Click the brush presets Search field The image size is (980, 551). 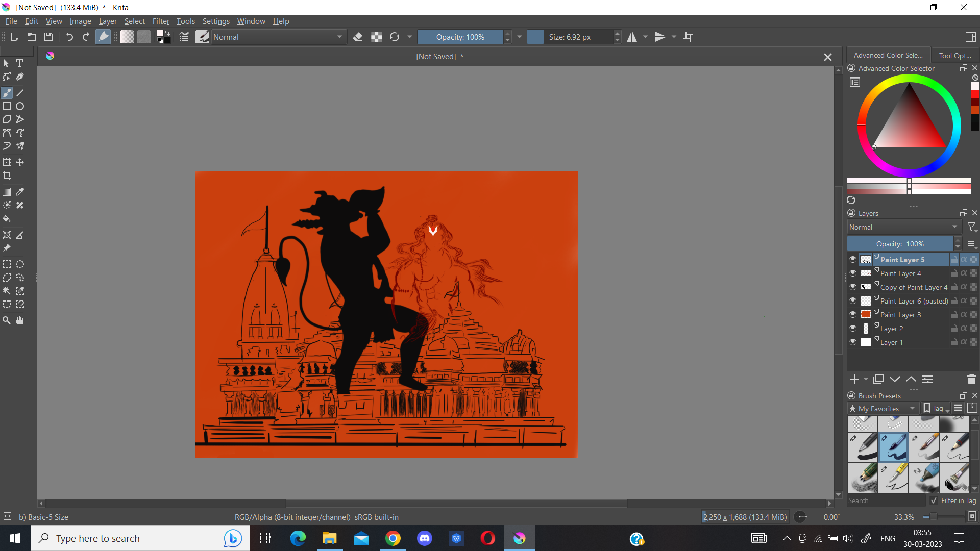pos(886,500)
